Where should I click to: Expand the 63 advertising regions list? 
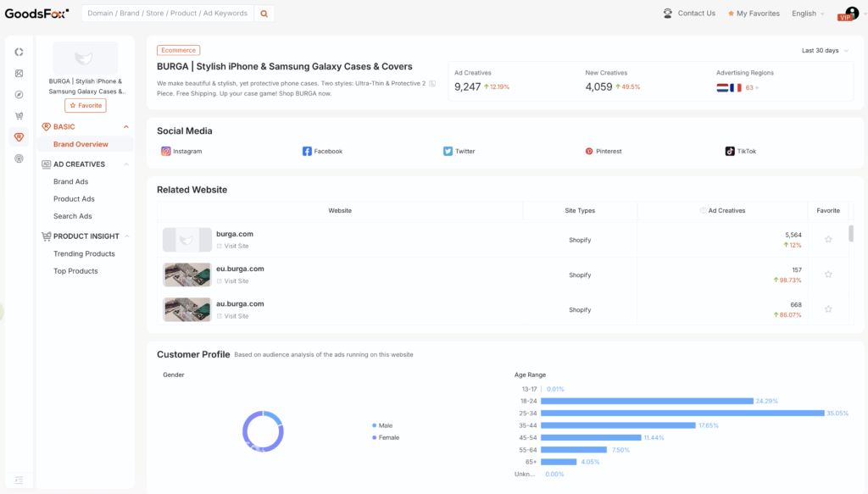coord(753,87)
